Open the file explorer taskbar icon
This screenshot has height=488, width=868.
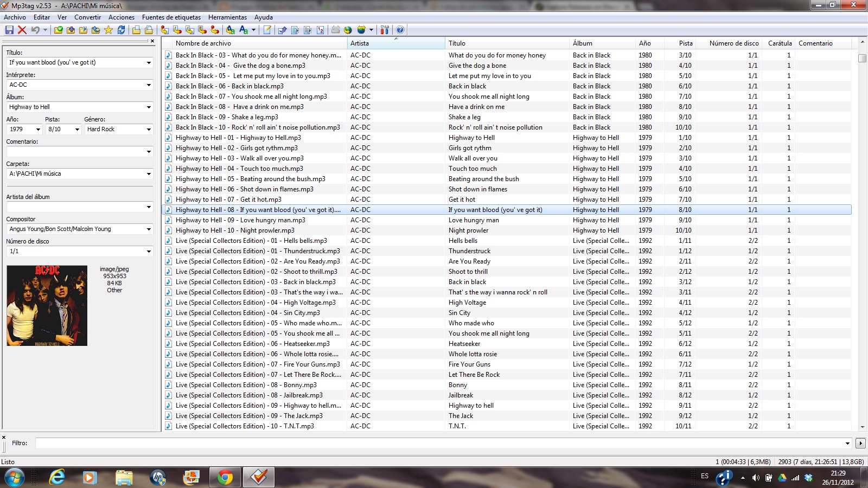[x=124, y=477]
